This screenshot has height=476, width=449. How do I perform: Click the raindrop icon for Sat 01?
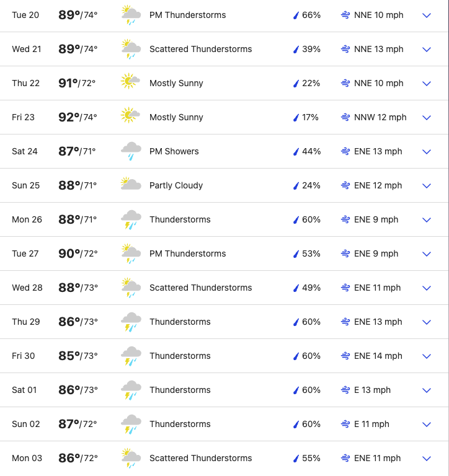tap(296, 390)
